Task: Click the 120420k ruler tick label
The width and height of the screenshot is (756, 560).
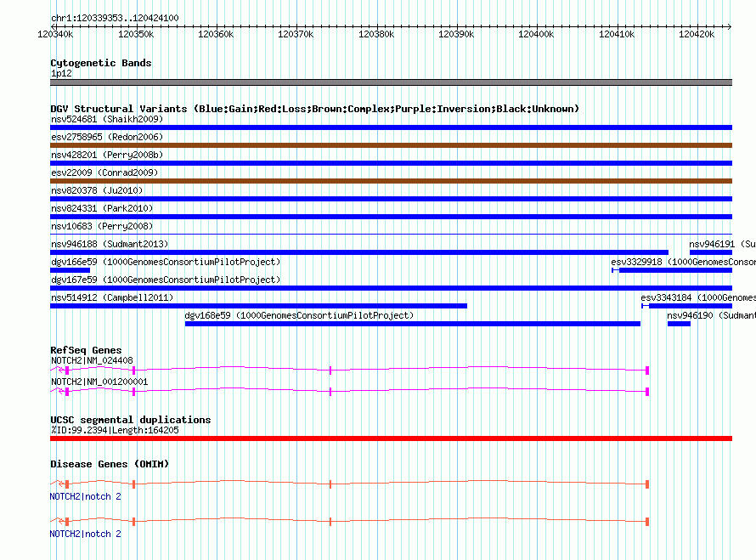Action: 697,34
